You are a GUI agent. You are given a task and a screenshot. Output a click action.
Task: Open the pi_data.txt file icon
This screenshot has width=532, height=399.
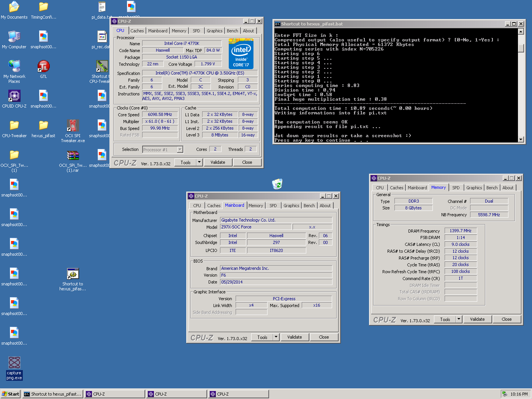(x=102, y=10)
